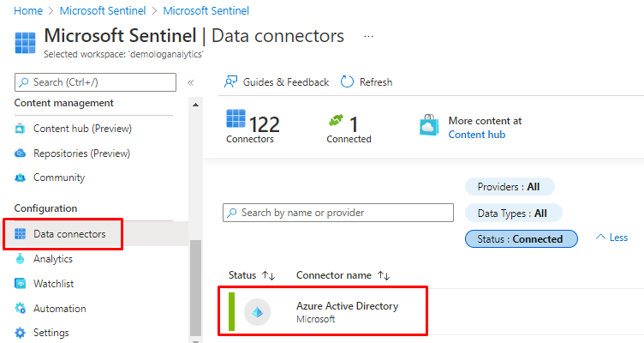The image size is (644, 343).
Task: Click the Home breadcrumb link
Action: pos(29,11)
